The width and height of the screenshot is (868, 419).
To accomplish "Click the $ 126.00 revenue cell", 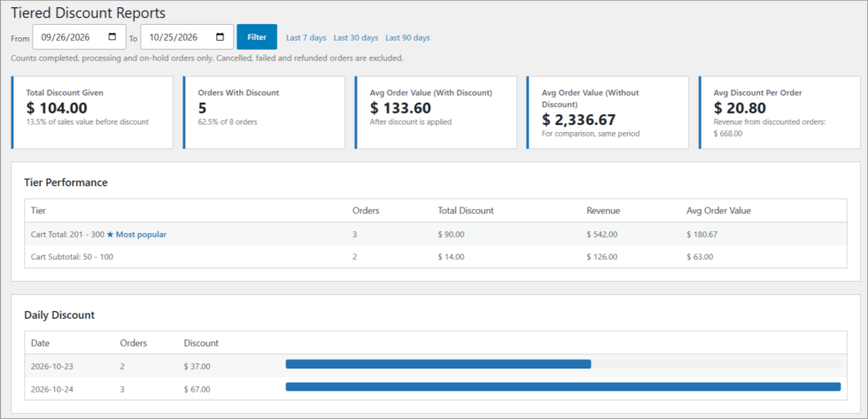I will [x=602, y=258].
